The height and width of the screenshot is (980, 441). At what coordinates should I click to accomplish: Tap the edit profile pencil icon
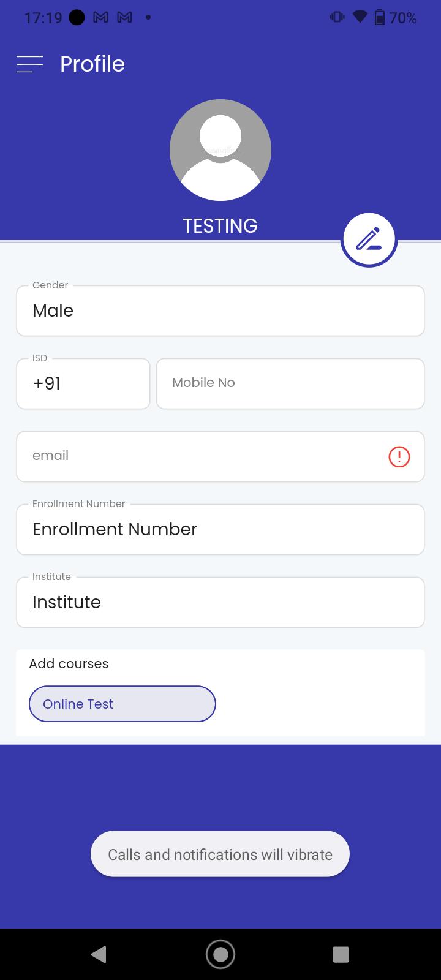click(x=369, y=239)
